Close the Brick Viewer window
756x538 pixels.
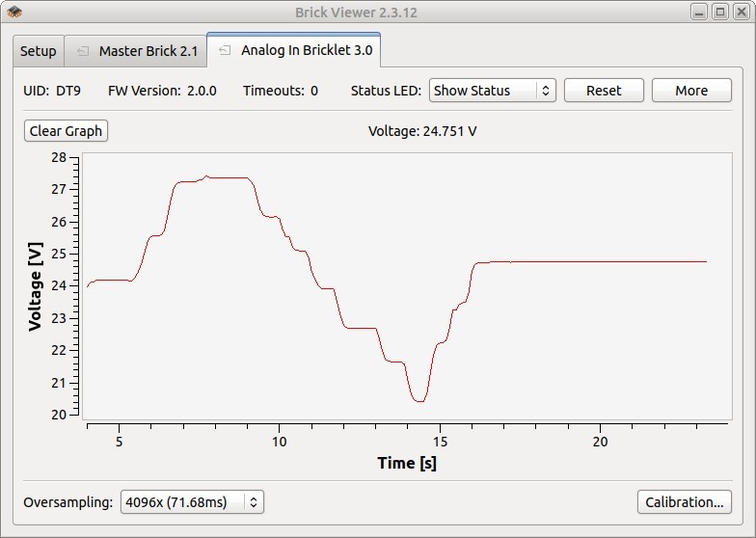[741, 12]
